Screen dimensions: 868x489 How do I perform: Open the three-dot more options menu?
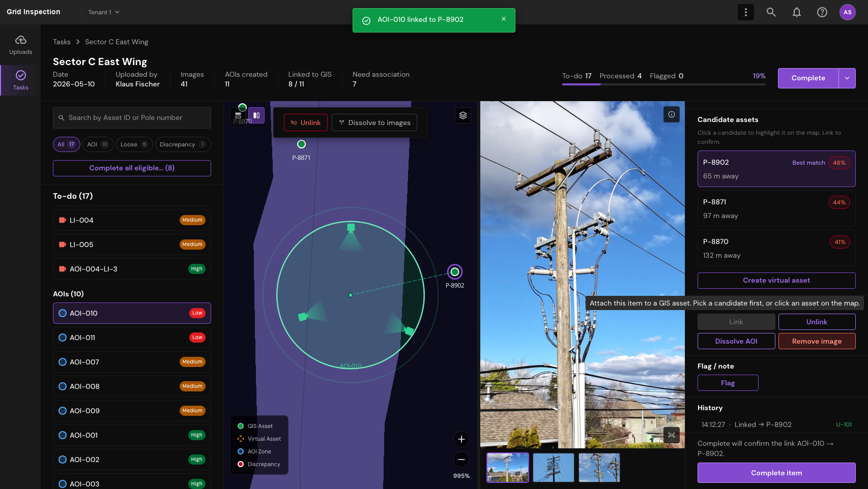[746, 12]
